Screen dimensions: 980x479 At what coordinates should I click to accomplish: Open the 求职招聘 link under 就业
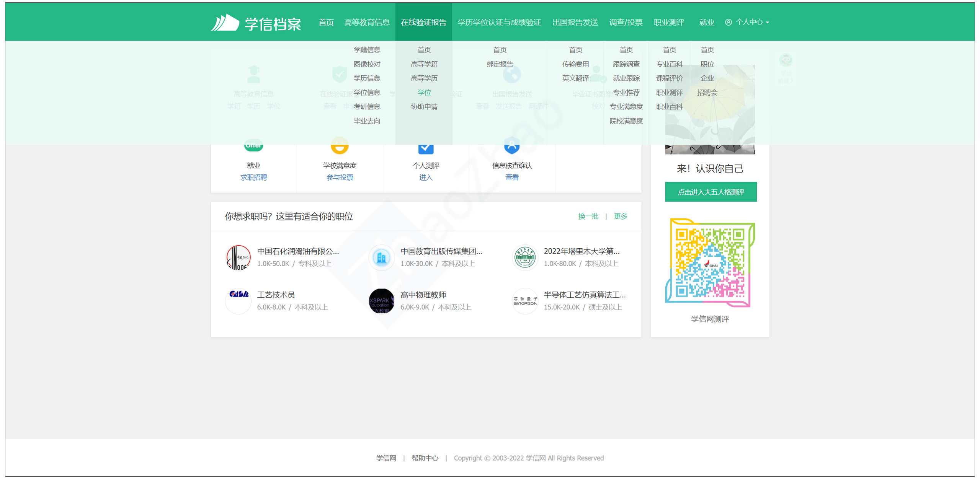coord(253,177)
